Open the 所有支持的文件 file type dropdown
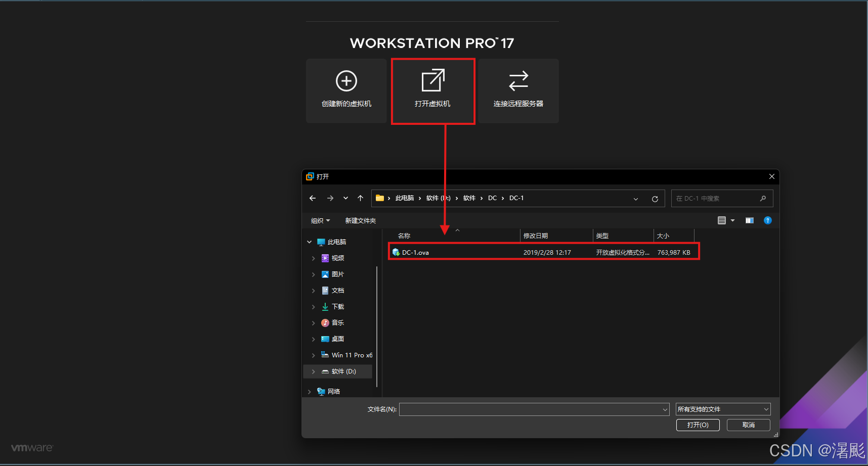 (723, 409)
